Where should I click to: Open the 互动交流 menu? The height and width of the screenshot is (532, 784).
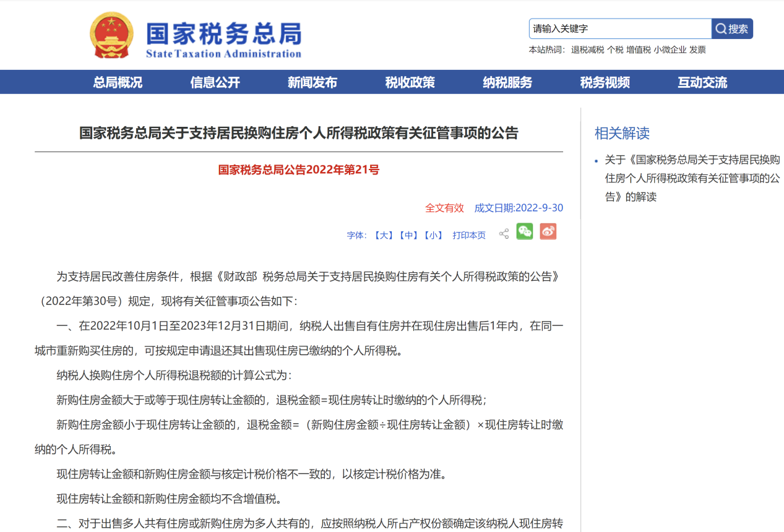click(x=702, y=82)
